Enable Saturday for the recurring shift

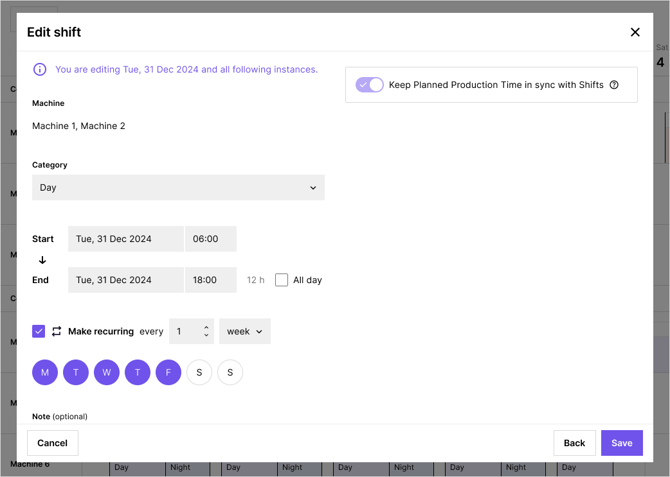(x=199, y=372)
